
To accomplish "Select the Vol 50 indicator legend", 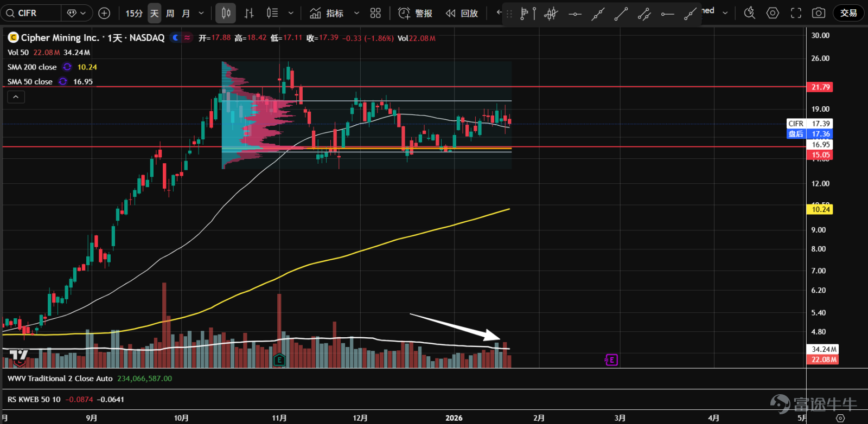I will 18,53.
